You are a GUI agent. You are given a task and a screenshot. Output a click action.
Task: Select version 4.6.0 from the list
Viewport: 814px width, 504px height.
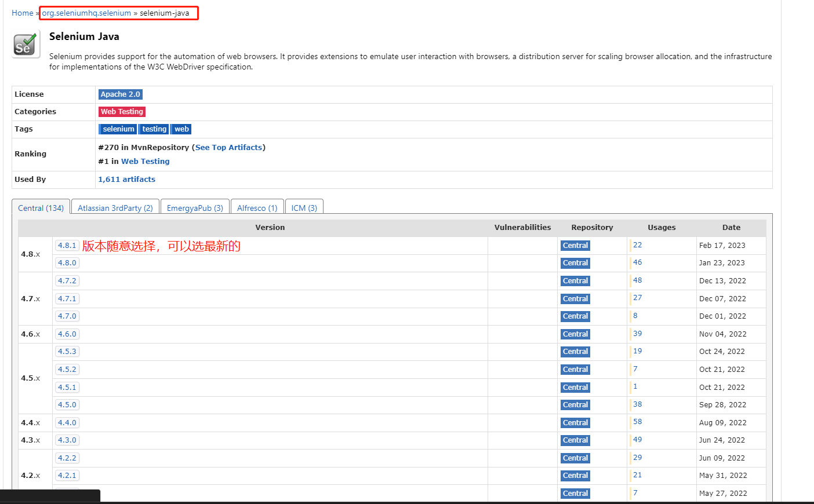click(67, 334)
